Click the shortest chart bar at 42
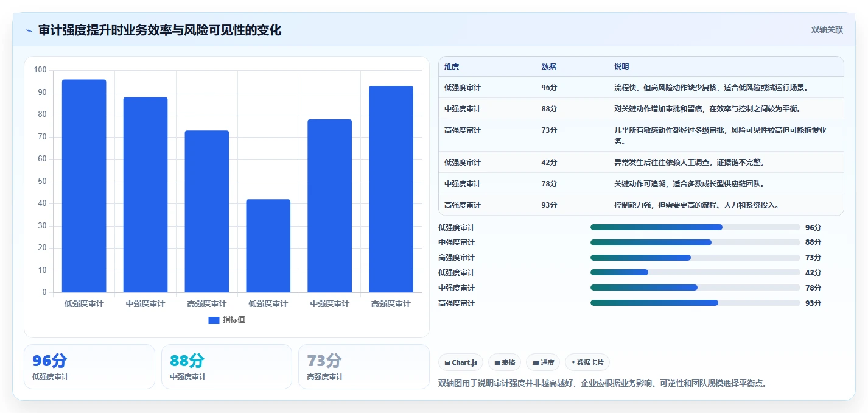868x413 pixels. click(268, 246)
